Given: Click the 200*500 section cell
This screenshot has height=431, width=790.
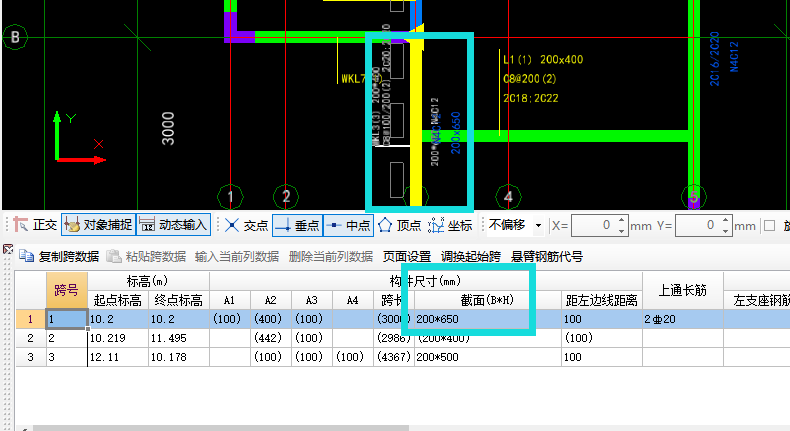Looking at the screenshot, I should click(487, 357).
